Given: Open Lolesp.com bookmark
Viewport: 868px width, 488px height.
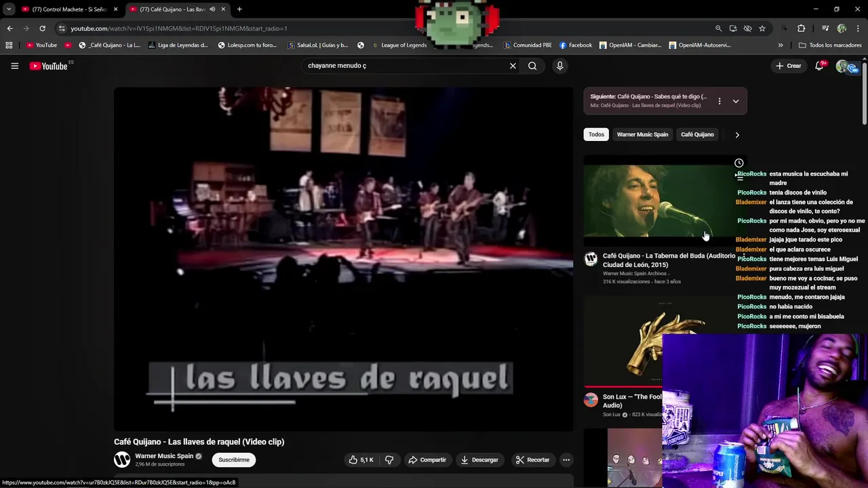Looking at the screenshot, I should [248, 45].
